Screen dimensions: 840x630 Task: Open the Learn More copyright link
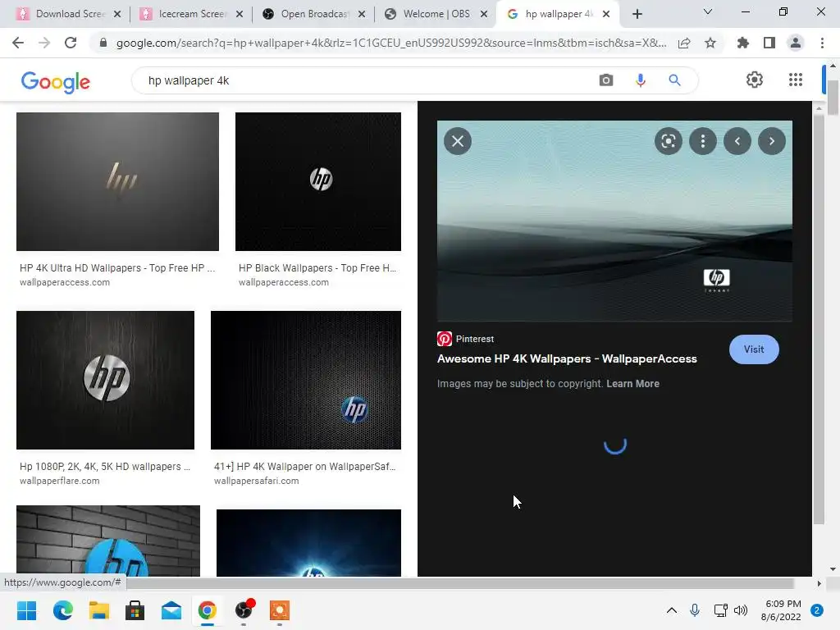click(x=632, y=384)
